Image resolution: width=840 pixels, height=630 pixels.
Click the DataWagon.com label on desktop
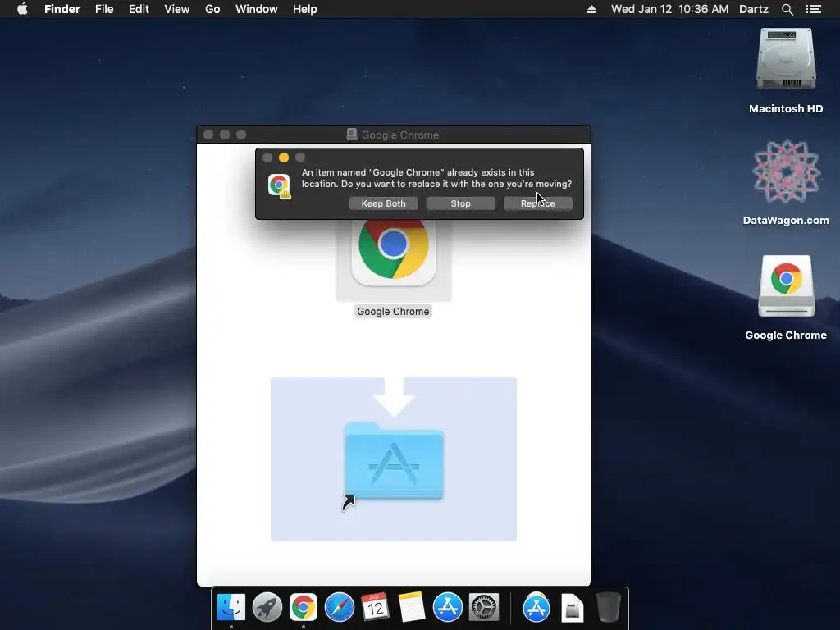click(786, 220)
